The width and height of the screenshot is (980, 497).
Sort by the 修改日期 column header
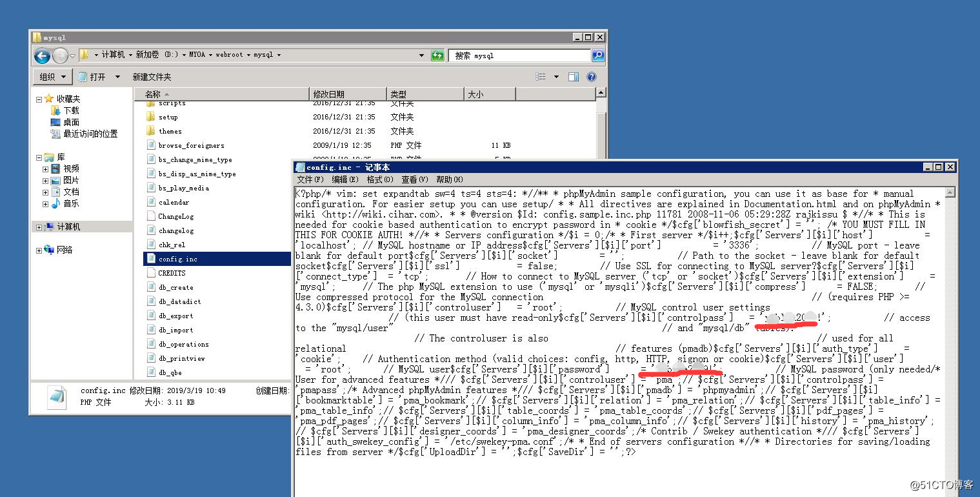click(348, 94)
